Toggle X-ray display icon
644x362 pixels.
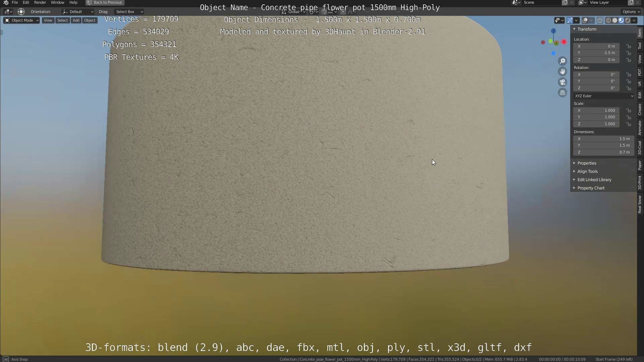pos(600,20)
